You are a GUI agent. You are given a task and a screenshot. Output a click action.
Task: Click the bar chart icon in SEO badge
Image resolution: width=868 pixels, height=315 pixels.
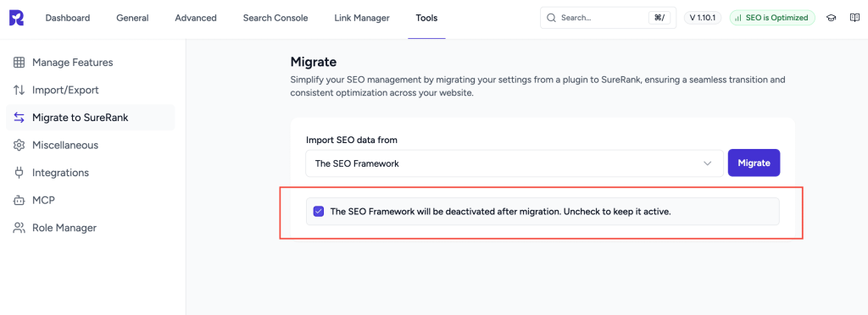pos(738,19)
